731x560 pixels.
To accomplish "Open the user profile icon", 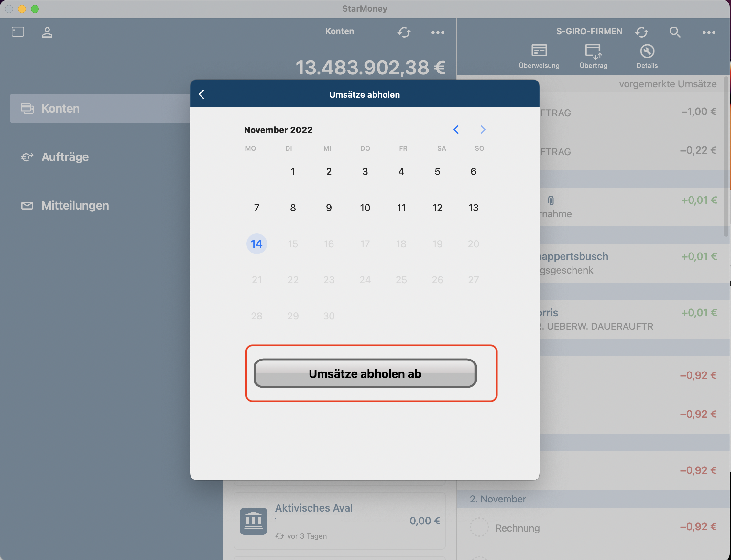I will (47, 32).
